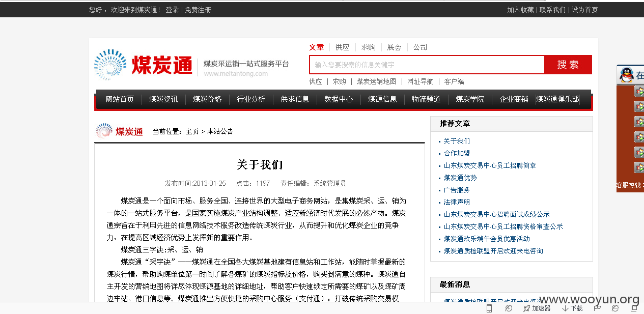Image resolution: width=644 pixels, height=314 pixels.
Task: Click the 登录 login link
Action: coord(172,10)
